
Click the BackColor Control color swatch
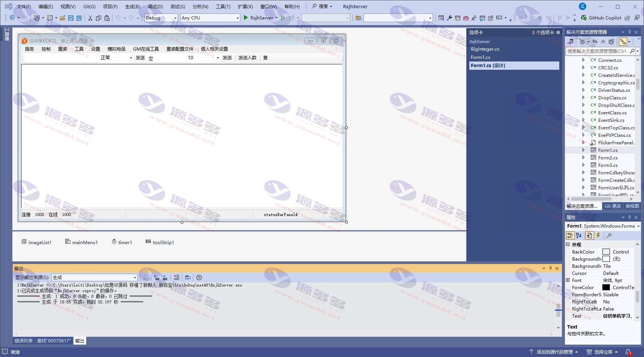[606, 252]
